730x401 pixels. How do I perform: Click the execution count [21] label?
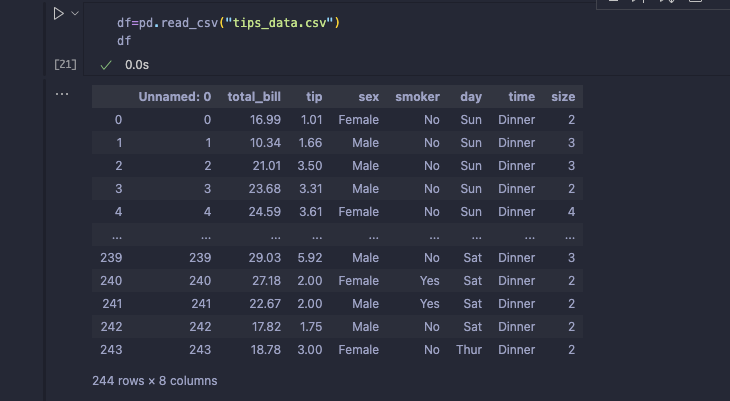65,64
